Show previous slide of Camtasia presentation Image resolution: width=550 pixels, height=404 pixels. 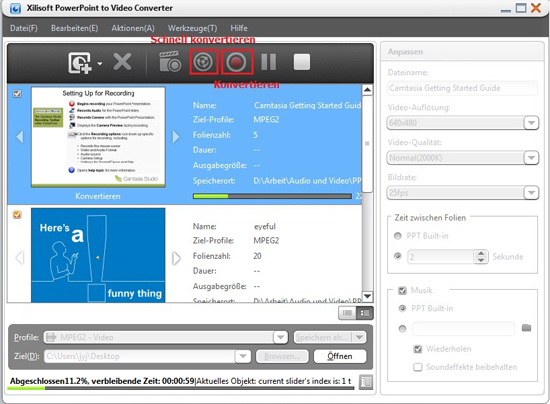coord(20,136)
